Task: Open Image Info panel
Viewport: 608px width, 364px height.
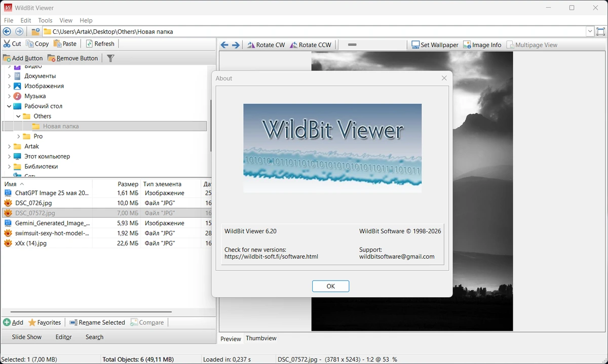Action: point(482,45)
